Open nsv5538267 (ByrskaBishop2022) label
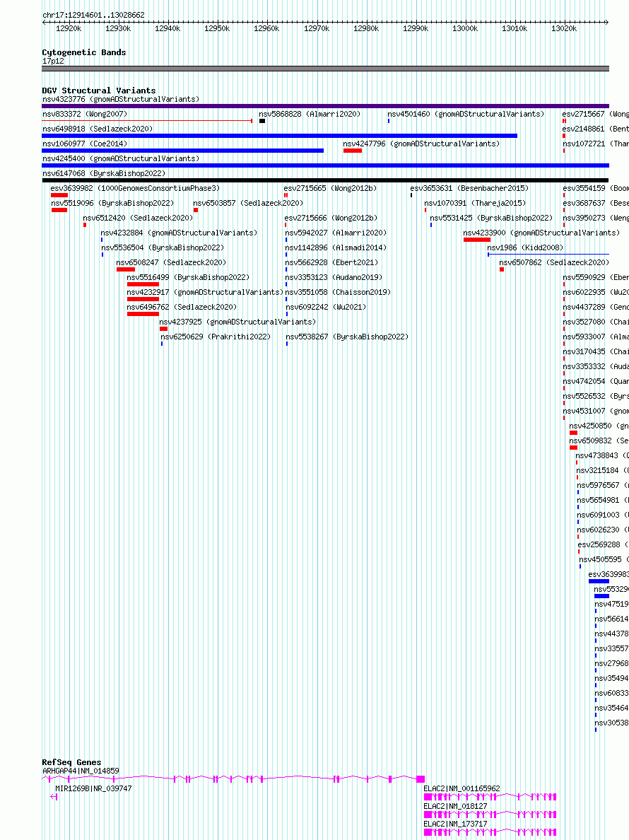Image resolution: width=629 pixels, height=840 pixels. pos(347,337)
